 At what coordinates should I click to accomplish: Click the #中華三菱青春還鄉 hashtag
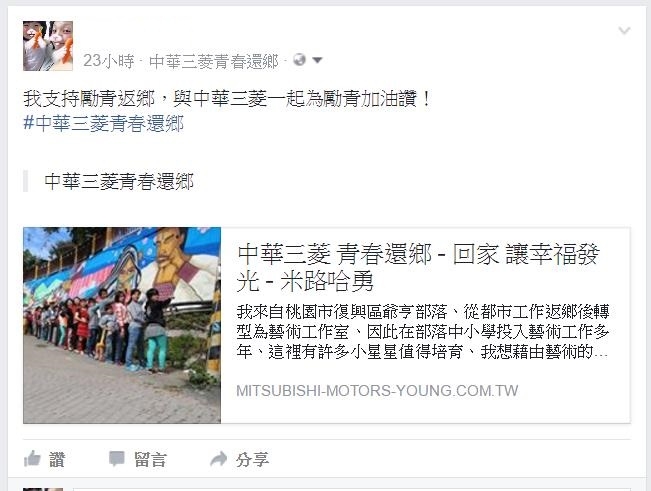pos(103,123)
